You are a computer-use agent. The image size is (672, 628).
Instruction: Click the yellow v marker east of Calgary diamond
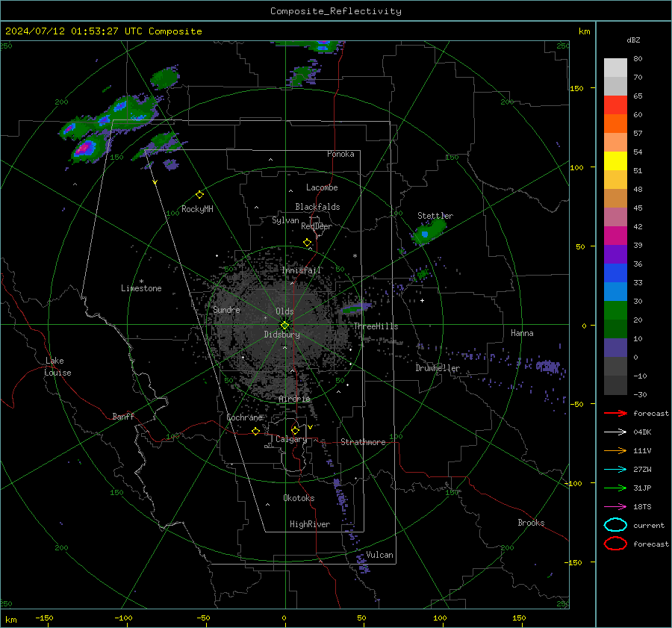310,427
